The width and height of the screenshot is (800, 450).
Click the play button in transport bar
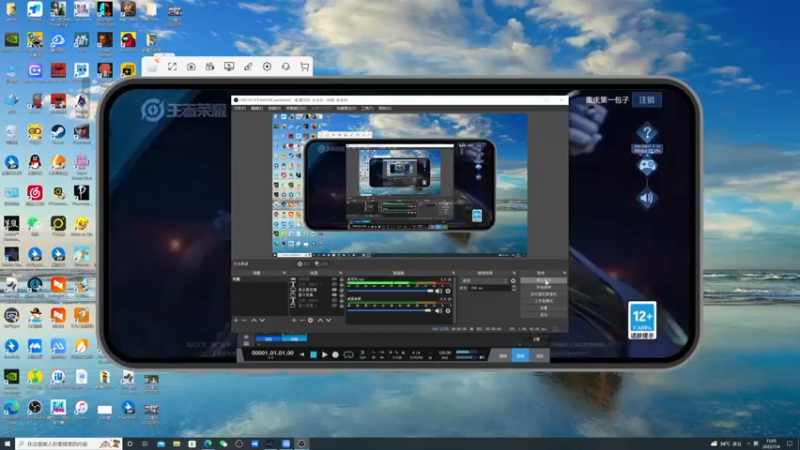coord(324,355)
